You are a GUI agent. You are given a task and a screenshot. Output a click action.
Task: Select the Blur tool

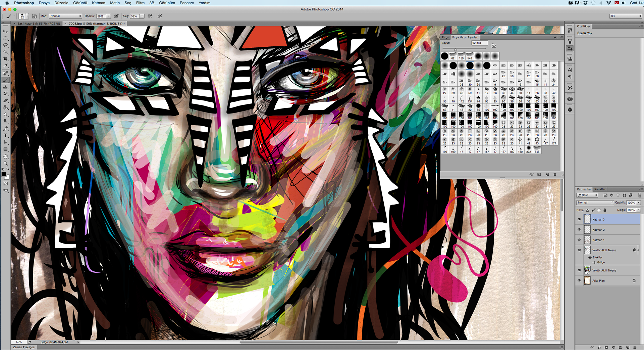click(x=5, y=114)
